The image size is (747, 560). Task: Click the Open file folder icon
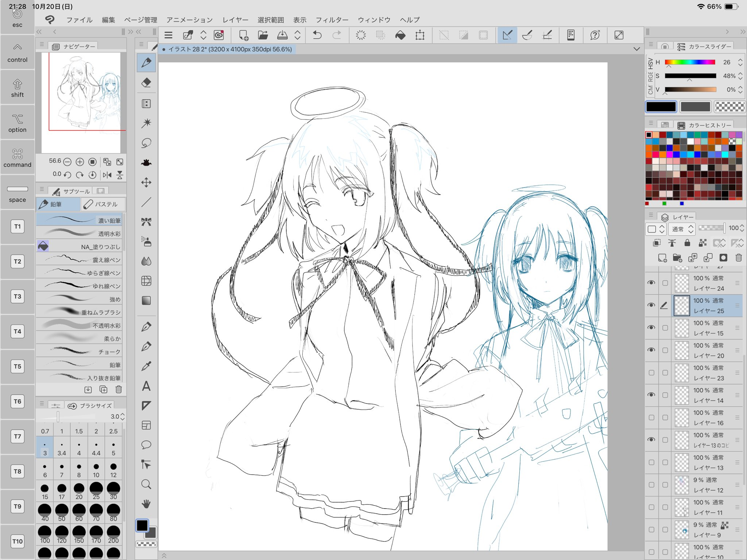click(263, 35)
